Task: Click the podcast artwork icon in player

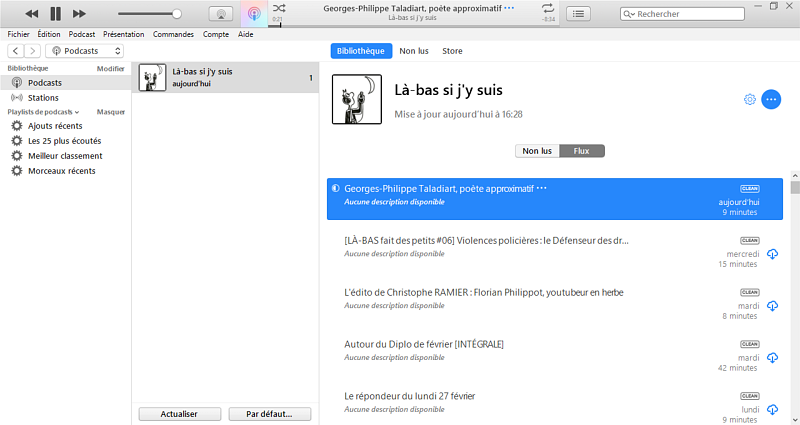Action: [254, 14]
